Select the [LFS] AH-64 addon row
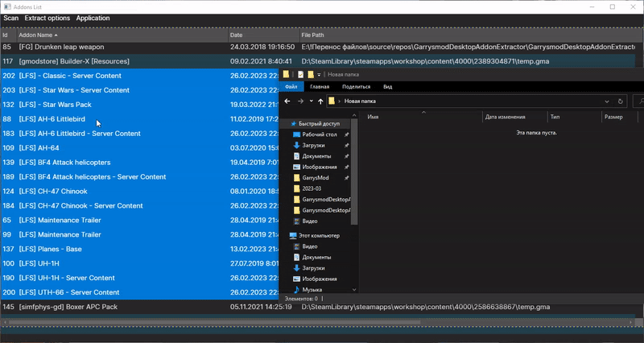The height and width of the screenshot is (343, 644). [x=139, y=148]
